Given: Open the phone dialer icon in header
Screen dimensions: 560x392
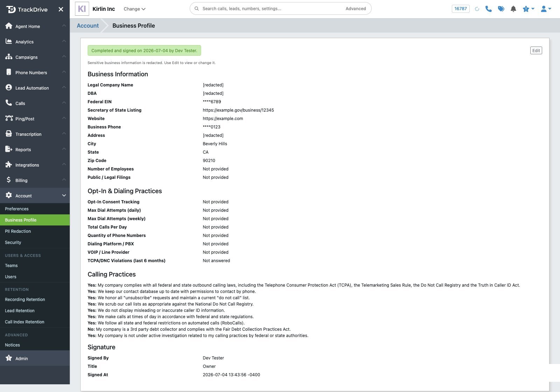Looking at the screenshot, I should tap(489, 9).
